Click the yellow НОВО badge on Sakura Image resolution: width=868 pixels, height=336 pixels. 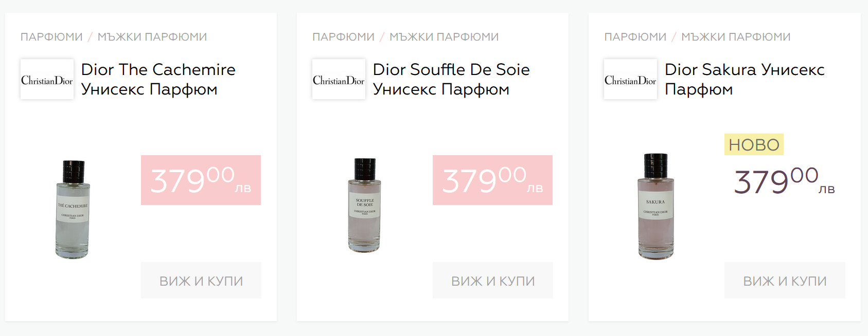tap(754, 144)
